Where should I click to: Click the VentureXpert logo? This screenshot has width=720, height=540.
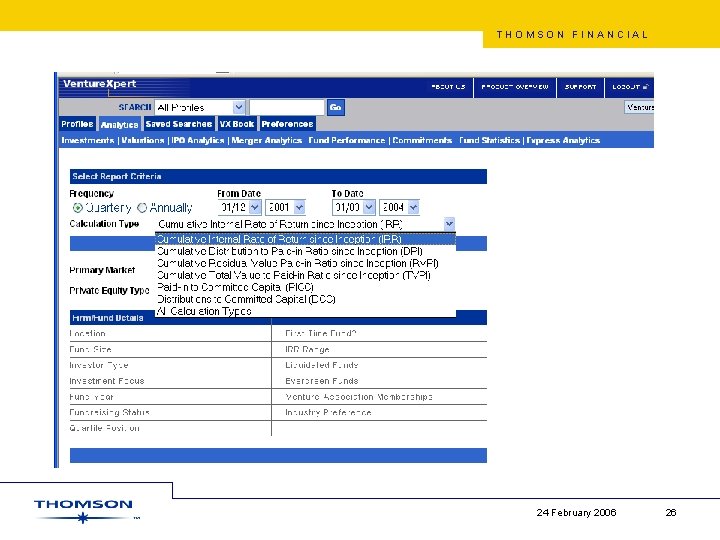[100, 84]
